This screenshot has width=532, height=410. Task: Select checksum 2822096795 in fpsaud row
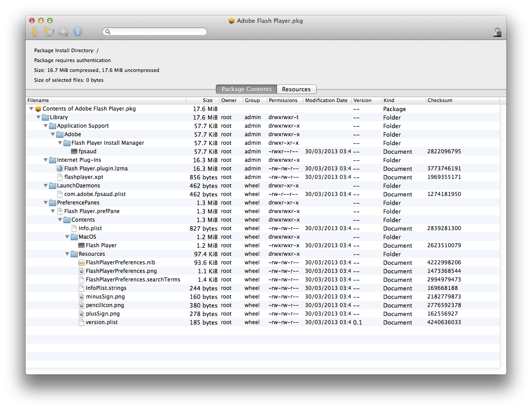pos(444,152)
